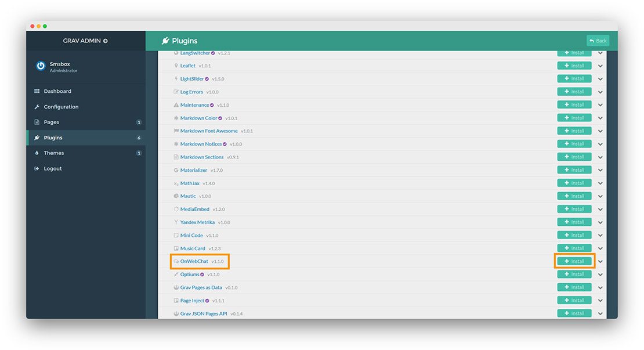Click the Smsbox administrator power icon

[39, 66]
